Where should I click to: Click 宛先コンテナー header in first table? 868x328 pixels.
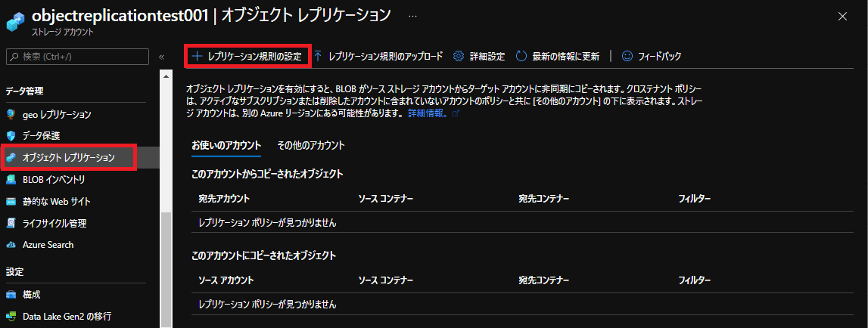click(544, 198)
